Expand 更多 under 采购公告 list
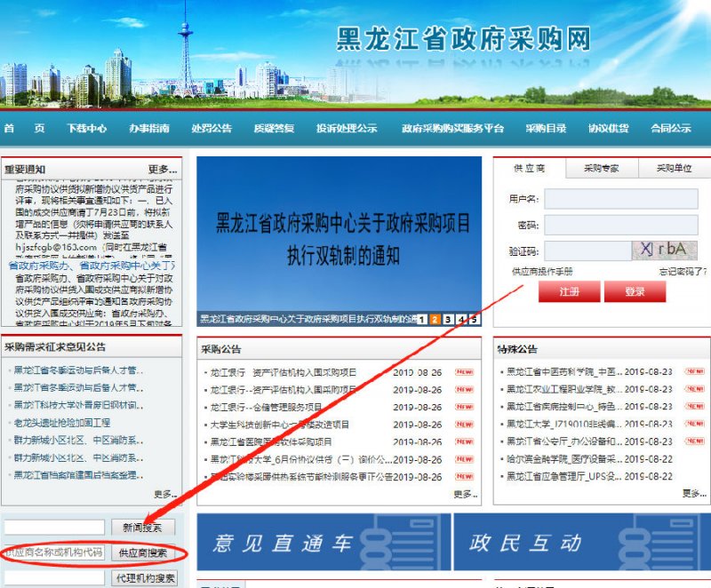 464,494
